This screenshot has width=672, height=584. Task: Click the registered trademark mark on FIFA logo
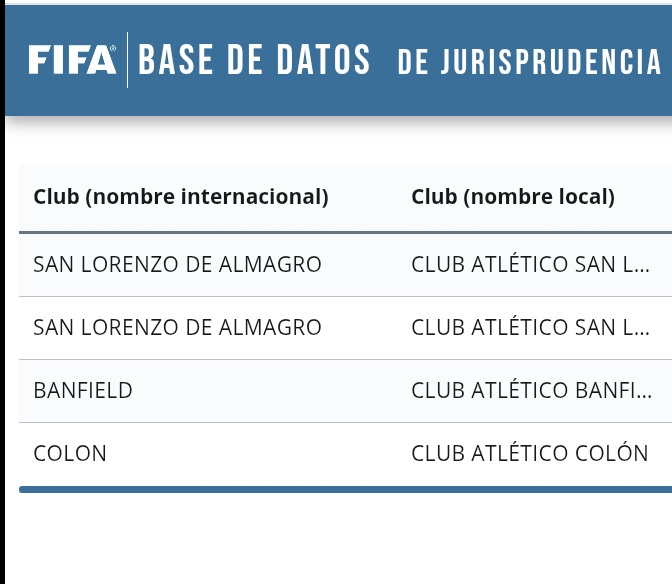click(x=113, y=47)
